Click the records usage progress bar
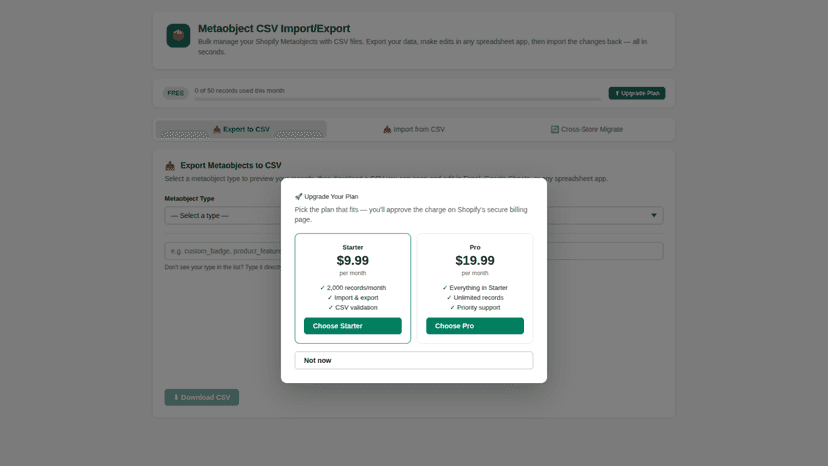The height and width of the screenshot is (466, 828). 397,99
